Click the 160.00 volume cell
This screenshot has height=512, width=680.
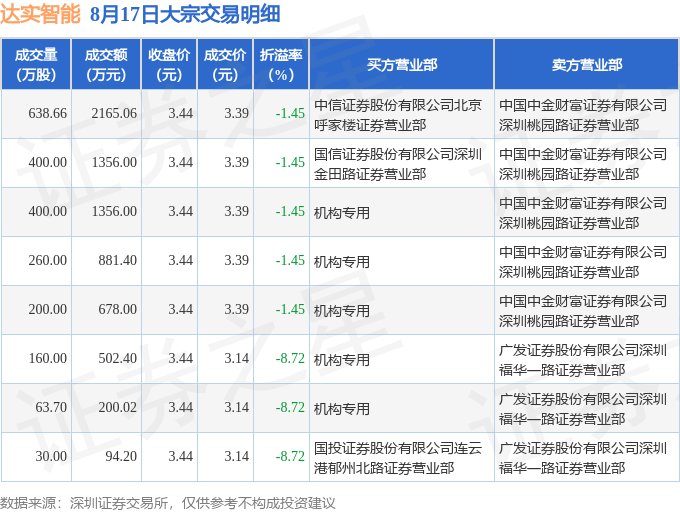tap(36, 359)
